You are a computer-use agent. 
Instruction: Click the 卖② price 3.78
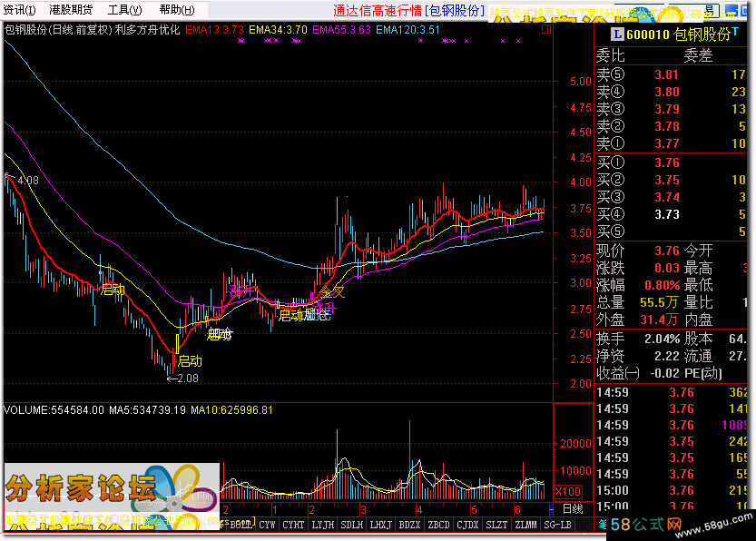click(666, 127)
